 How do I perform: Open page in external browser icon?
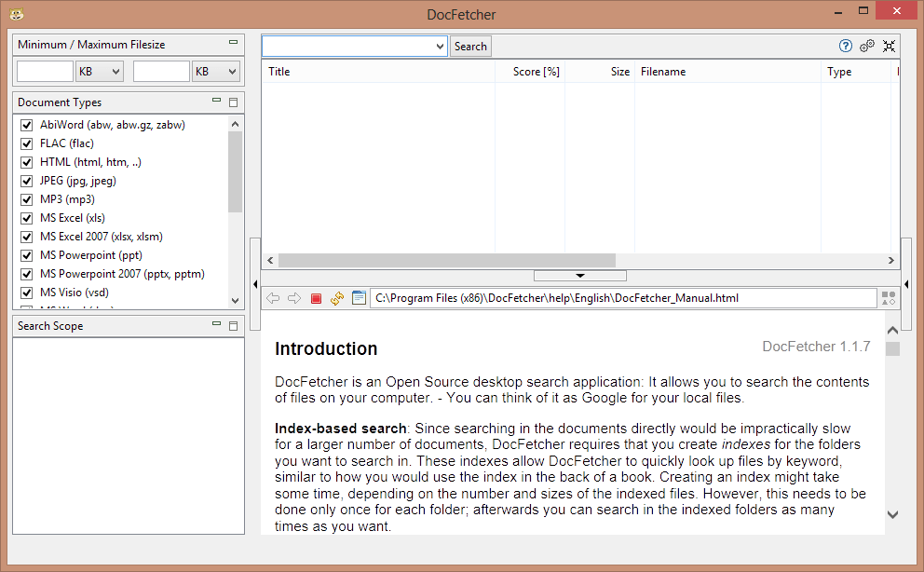tap(359, 298)
